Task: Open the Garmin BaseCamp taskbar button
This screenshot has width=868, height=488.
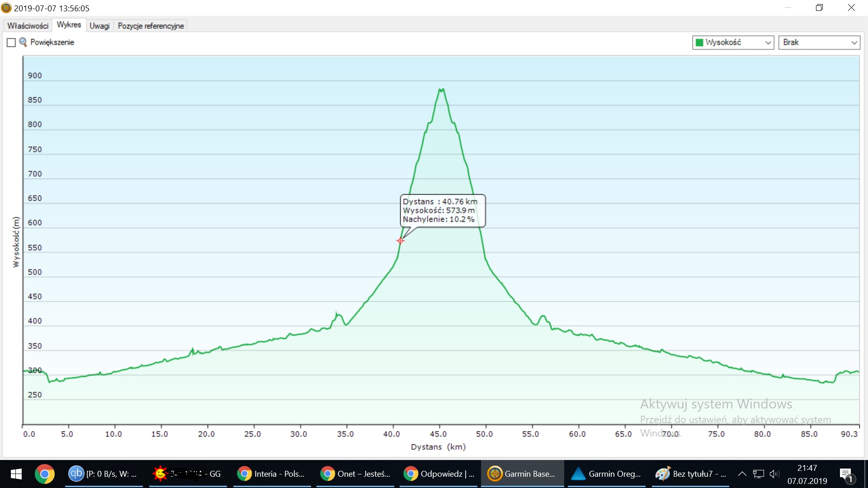Action: 522,474
